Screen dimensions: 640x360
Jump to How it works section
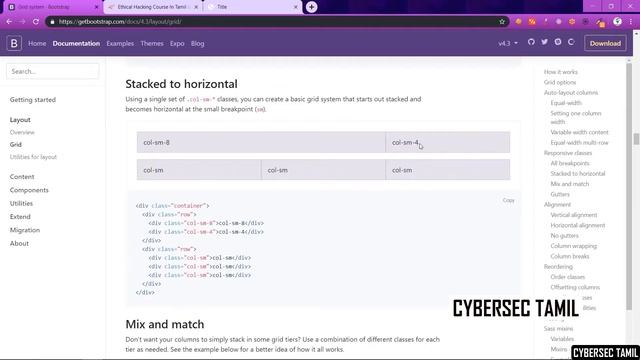click(560, 72)
